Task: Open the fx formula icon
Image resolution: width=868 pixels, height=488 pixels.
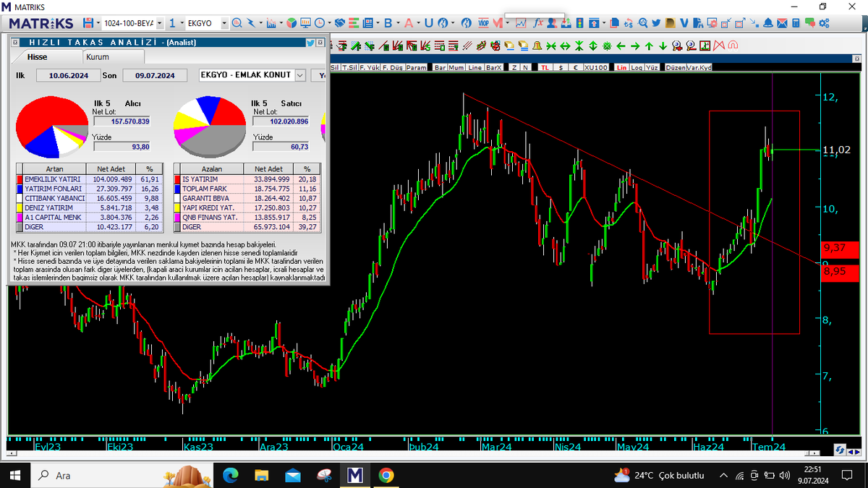Action: (x=537, y=23)
